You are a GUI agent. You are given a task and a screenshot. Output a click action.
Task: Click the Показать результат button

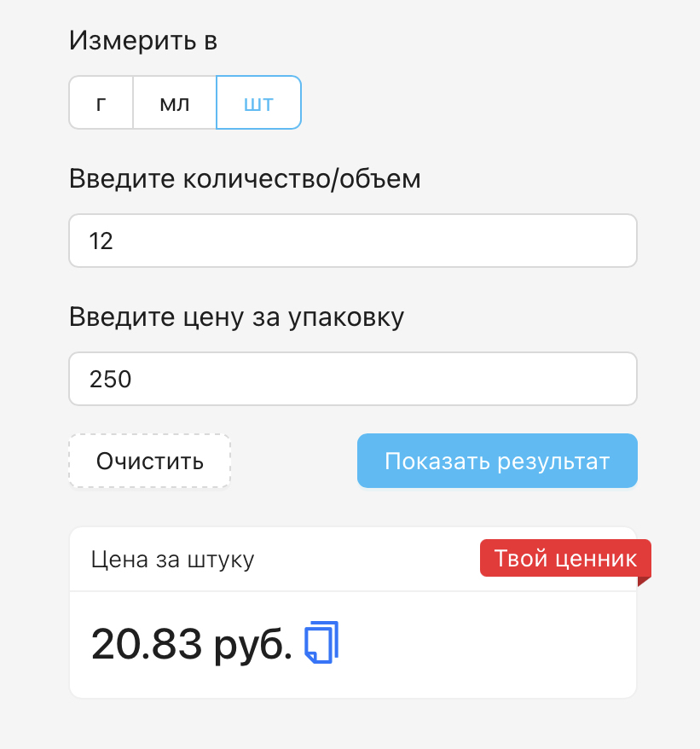(497, 462)
